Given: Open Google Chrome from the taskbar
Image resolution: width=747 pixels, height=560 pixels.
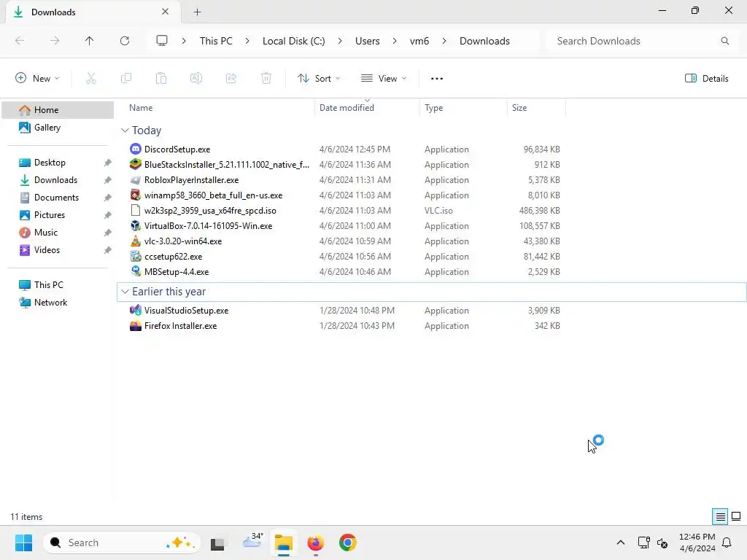Looking at the screenshot, I should pyautogui.click(x=348, y=542).
